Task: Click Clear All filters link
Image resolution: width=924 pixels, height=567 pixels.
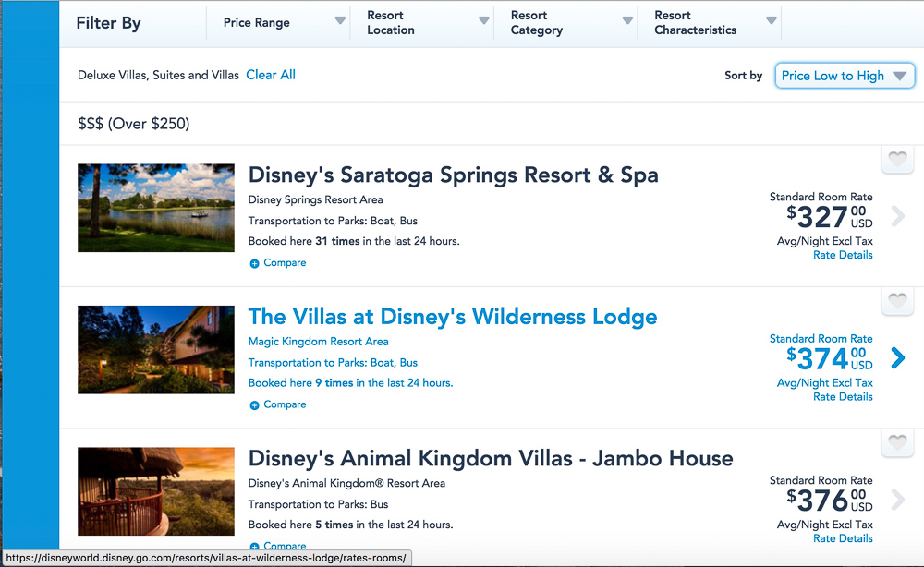Action: tap(271, 75)
